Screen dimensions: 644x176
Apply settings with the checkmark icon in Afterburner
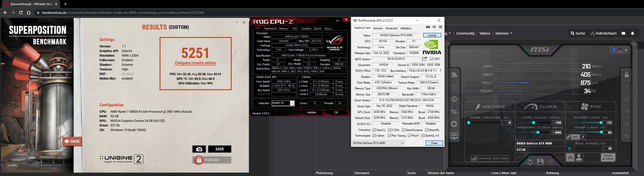tap(551, 162)
